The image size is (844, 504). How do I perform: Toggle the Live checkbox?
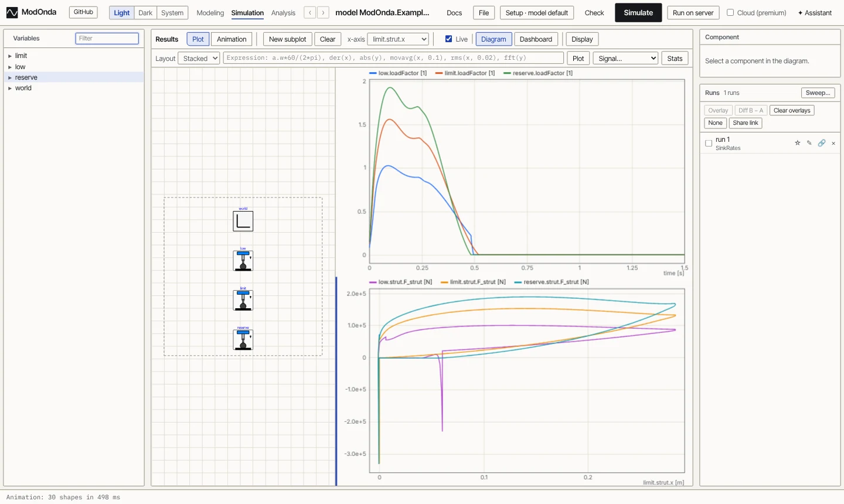pos(449,39)
